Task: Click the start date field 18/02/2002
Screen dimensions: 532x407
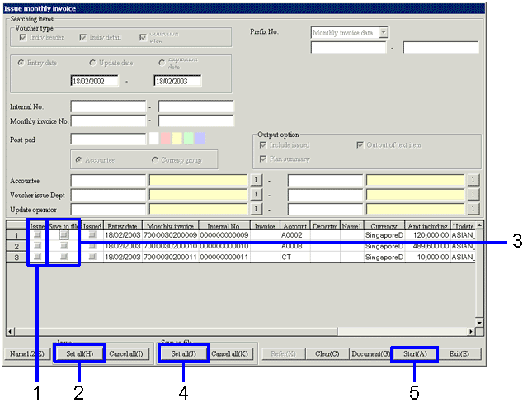Action: pos(95,81)
